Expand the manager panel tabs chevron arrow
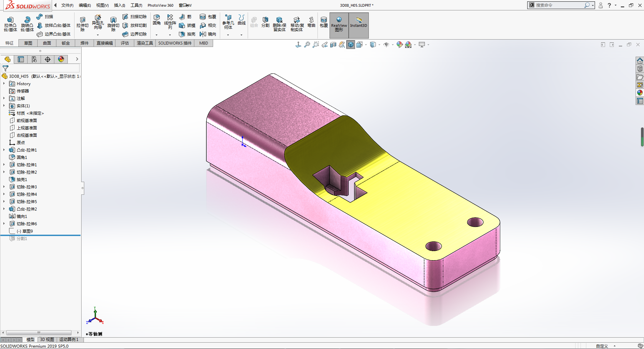Image resolution: width=644 pixels, height=349 pixels. (x=77, y=59)
